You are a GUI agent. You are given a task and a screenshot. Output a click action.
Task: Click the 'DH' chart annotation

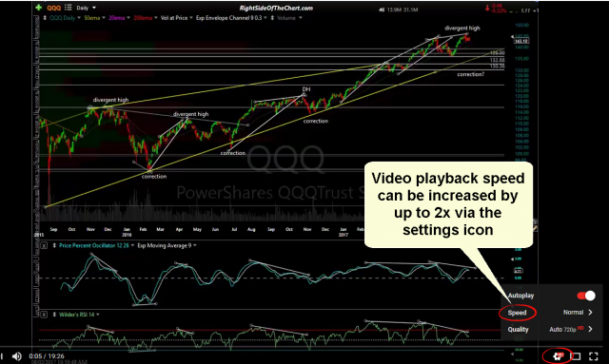click(x=306, y=89)
